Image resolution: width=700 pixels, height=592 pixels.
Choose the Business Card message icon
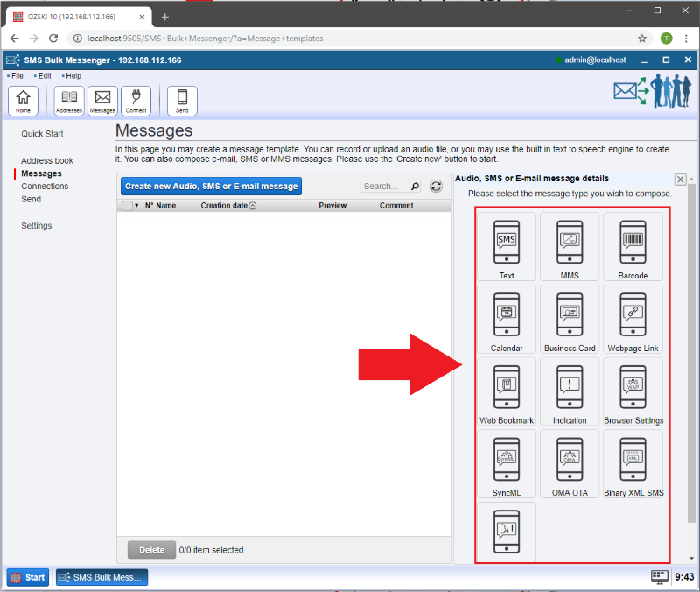(570, 319)
